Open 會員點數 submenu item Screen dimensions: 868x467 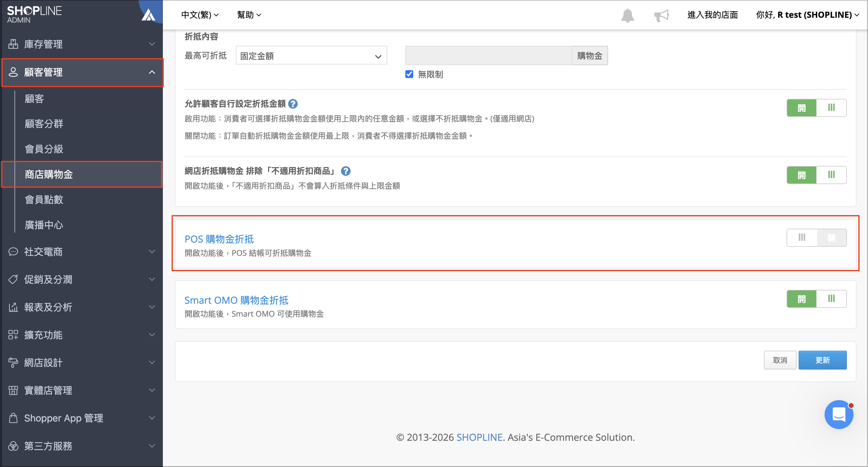tap(44, 200)
